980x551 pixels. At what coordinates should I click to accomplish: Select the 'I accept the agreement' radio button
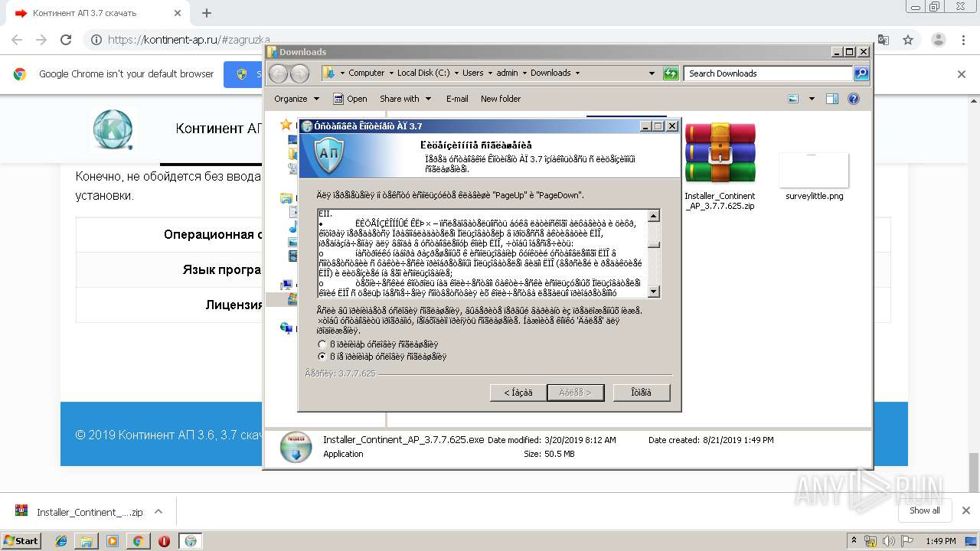(x=322, y=344)
